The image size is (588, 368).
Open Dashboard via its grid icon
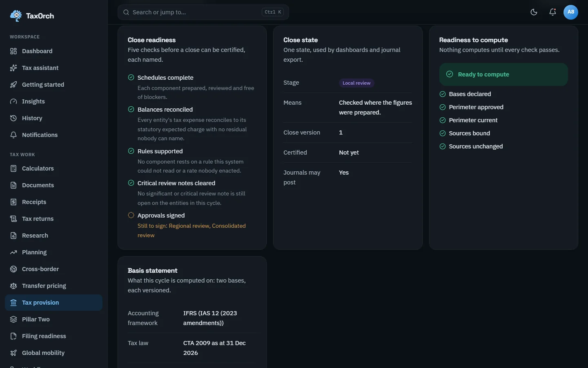(x=13, y=51)
